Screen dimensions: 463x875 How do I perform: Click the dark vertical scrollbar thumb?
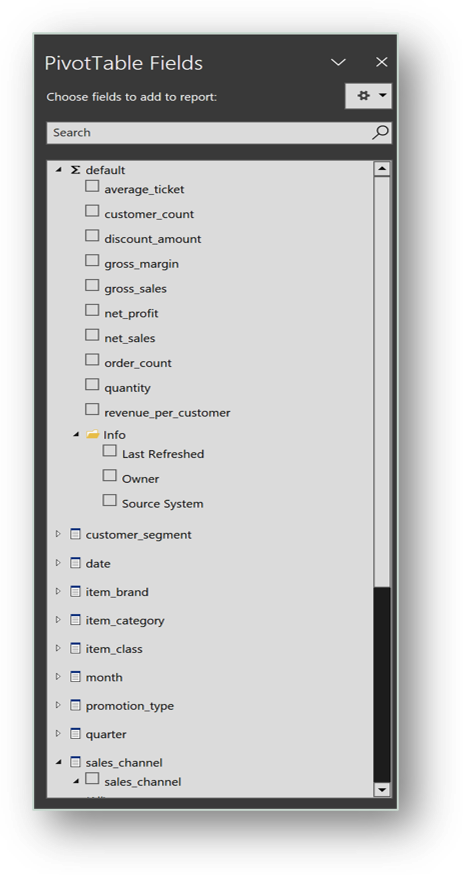coord(382,684)
